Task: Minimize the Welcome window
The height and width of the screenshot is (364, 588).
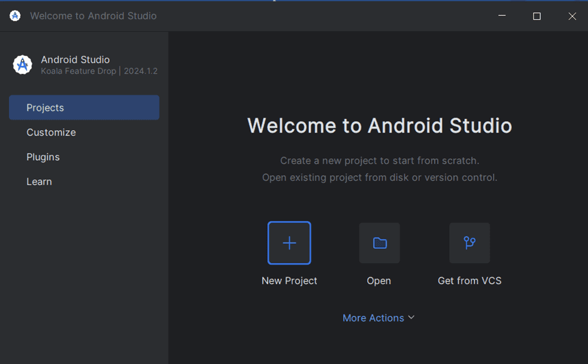Action: click(502, 16)
